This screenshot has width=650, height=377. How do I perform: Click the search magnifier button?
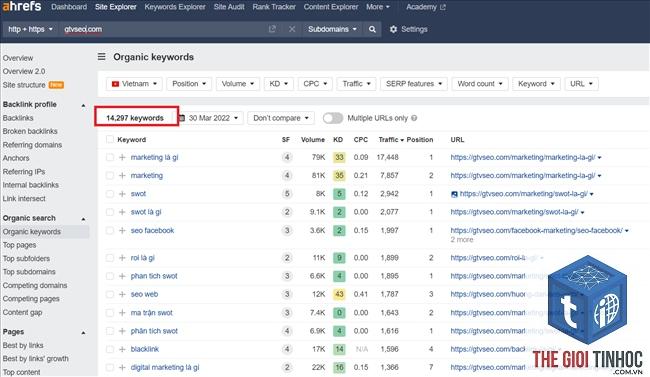tap(372, 29)
